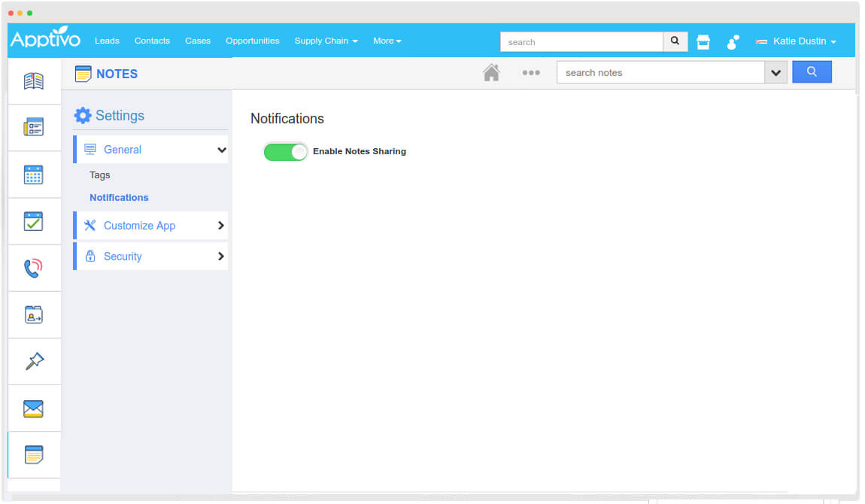Open the calendar icon in left sidebar

[x=33, y=175]
